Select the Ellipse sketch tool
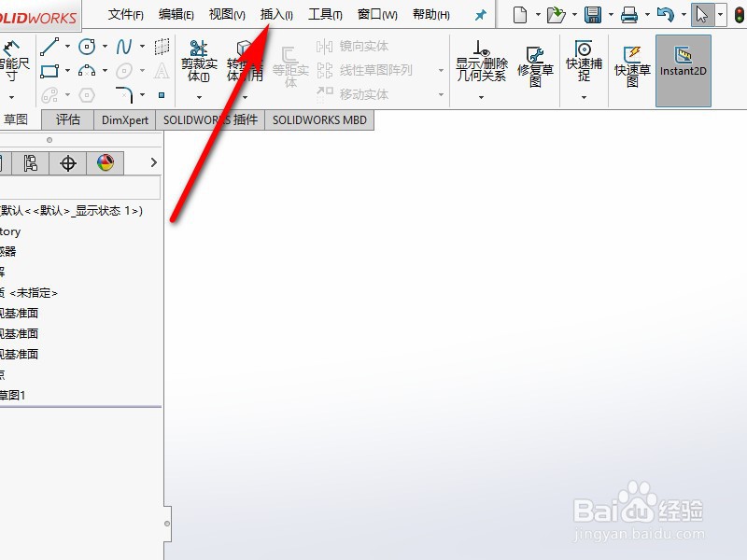 (124, 71)
